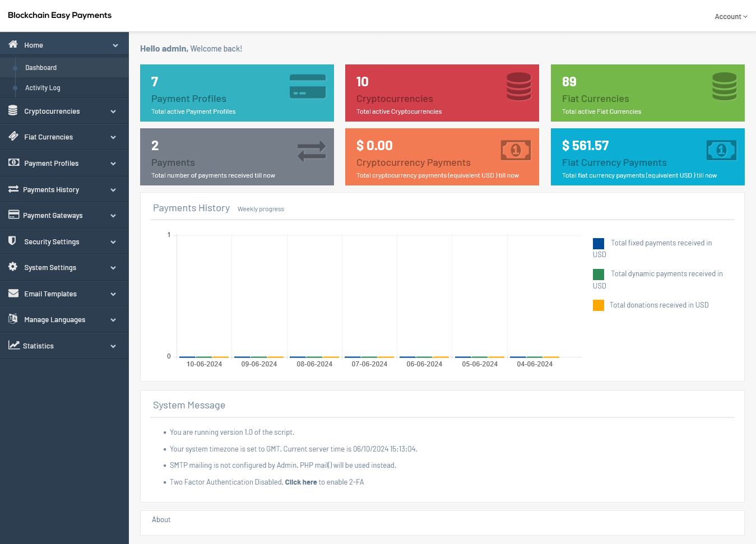This screenshot has width=756, height=544.
Task: Click the Manage Languages translate icon
Action: 13,319
